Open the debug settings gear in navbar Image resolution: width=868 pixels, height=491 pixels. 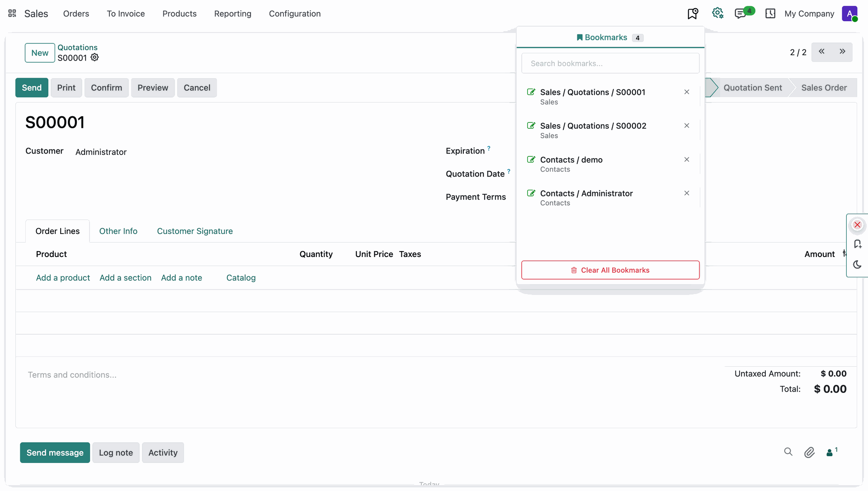(x=717, y=13)
